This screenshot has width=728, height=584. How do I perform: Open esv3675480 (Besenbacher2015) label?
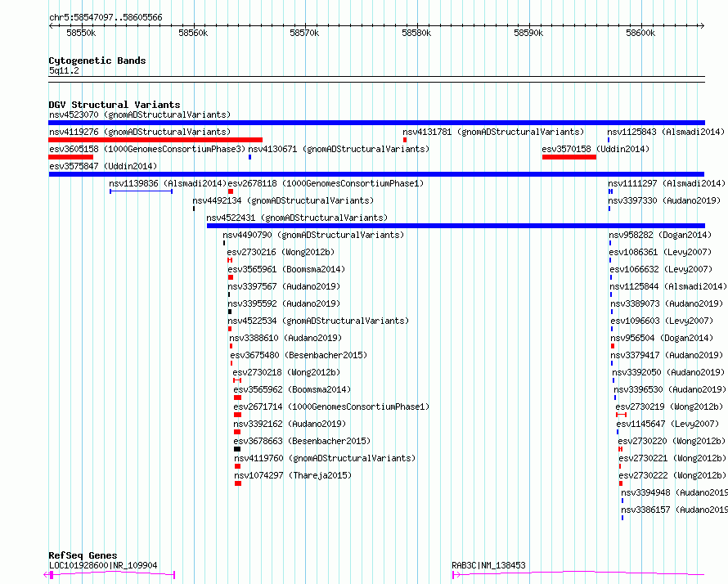[299, 355]
